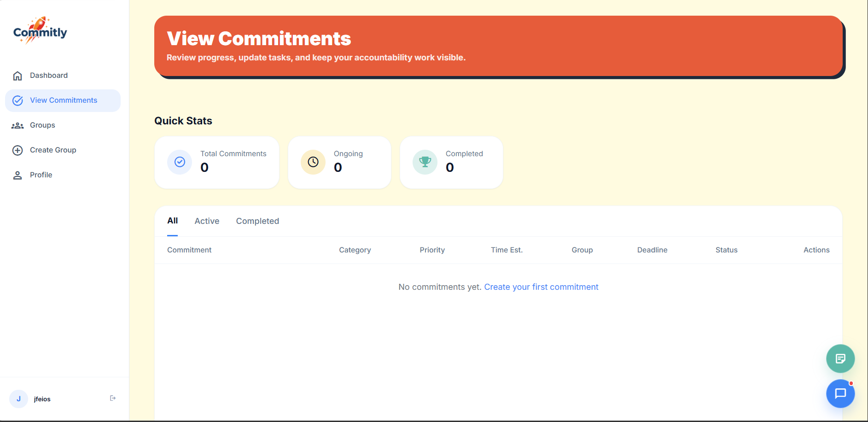Click the Group column header
This screenshot has width=868, height=422.
point(582,250)
